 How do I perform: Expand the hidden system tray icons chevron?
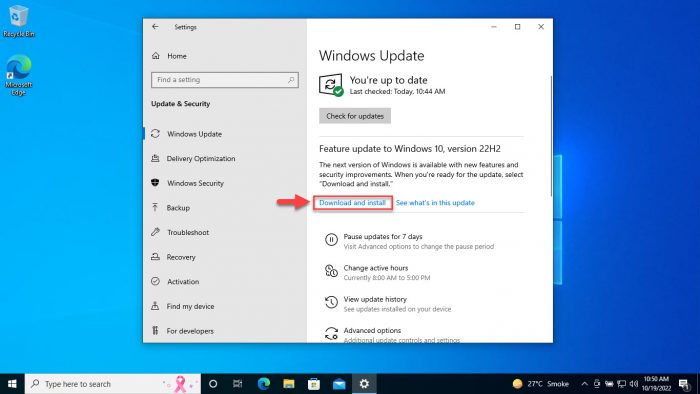pos(584,384)
